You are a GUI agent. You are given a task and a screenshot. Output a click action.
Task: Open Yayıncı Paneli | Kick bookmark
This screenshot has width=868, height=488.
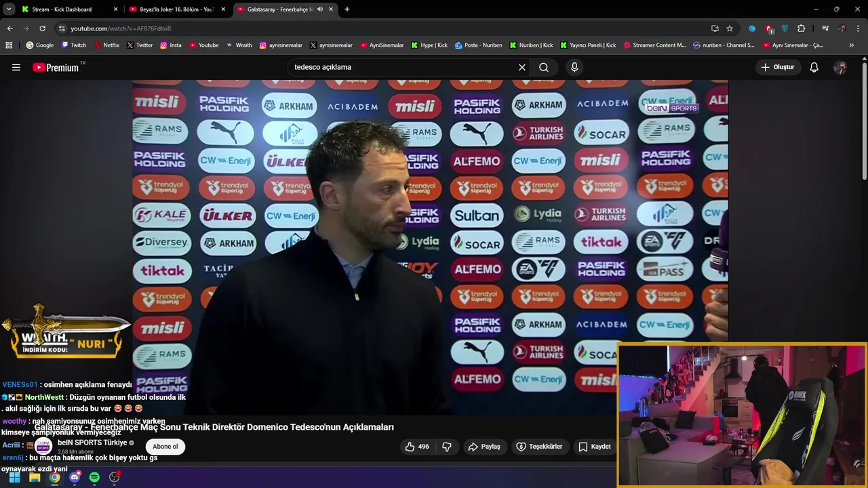(x=588, y=45)
